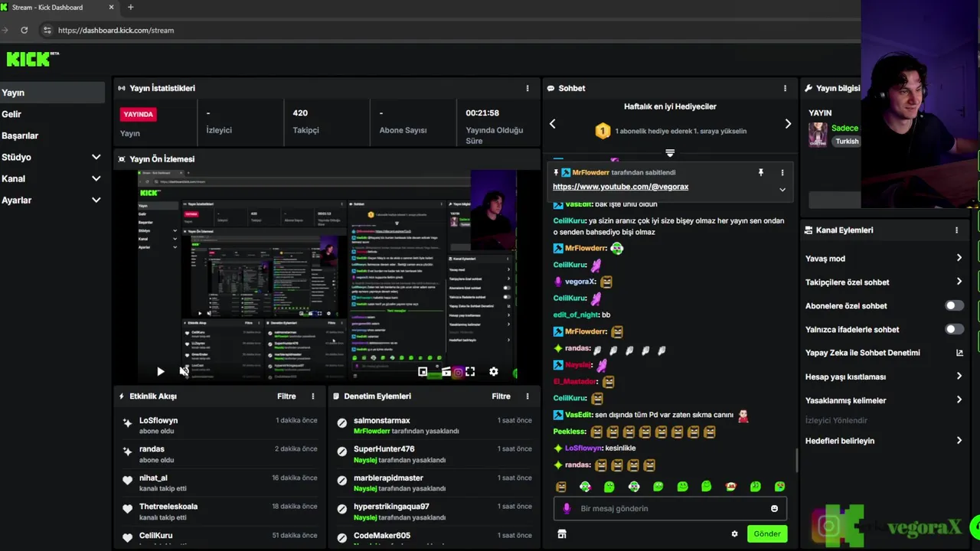Click the chat scrollbar
This screenshot has width=980, height=551.
[796, 461]
